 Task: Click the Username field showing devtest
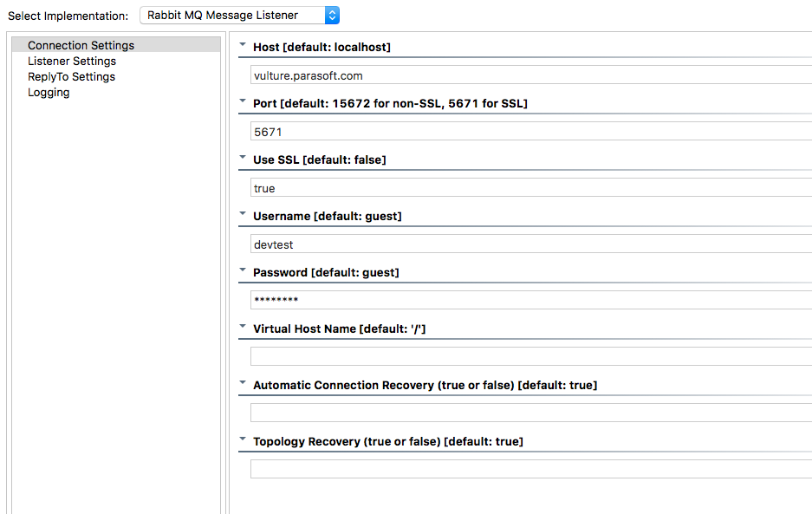point(531,244)
